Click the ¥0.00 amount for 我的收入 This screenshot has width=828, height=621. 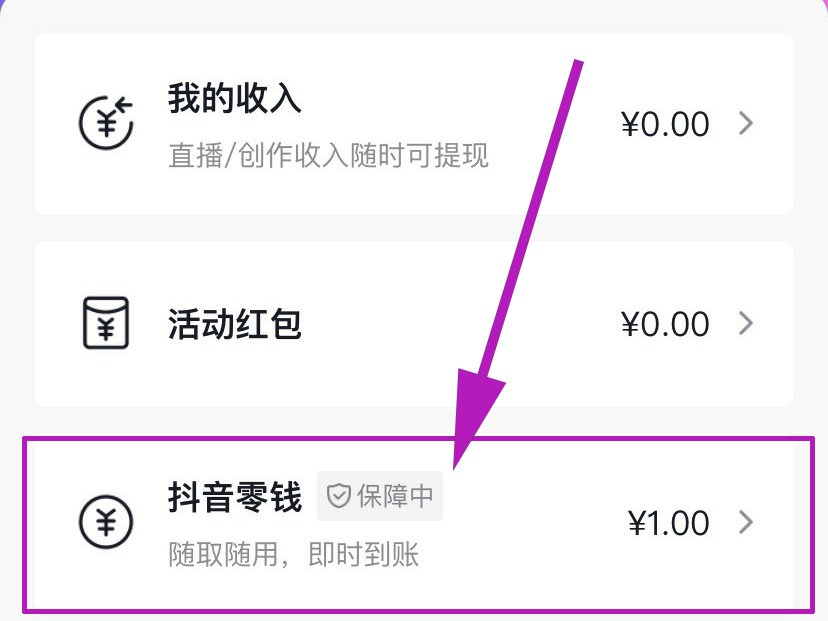[x=665, y=124]
